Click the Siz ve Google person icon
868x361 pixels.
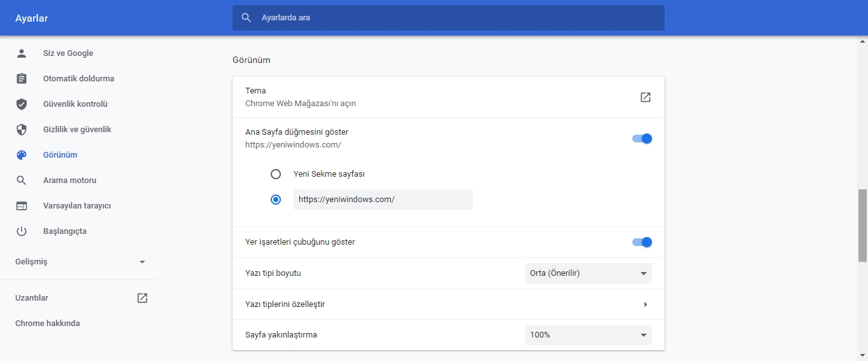click(x=22, y=53)
